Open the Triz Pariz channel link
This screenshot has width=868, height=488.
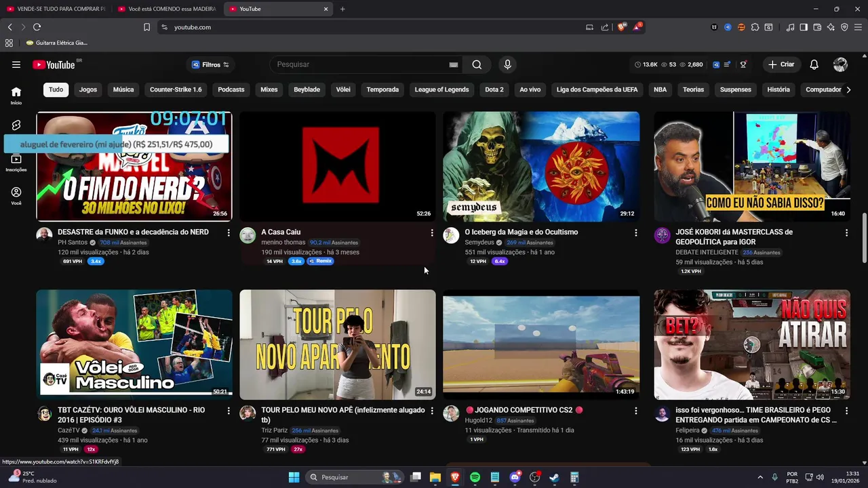[274, 430]
